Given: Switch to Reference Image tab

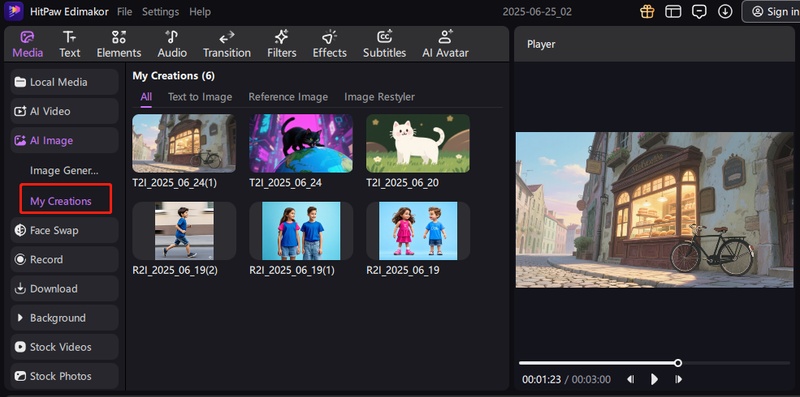Looking at the screenshot, I should click(288, 97).
